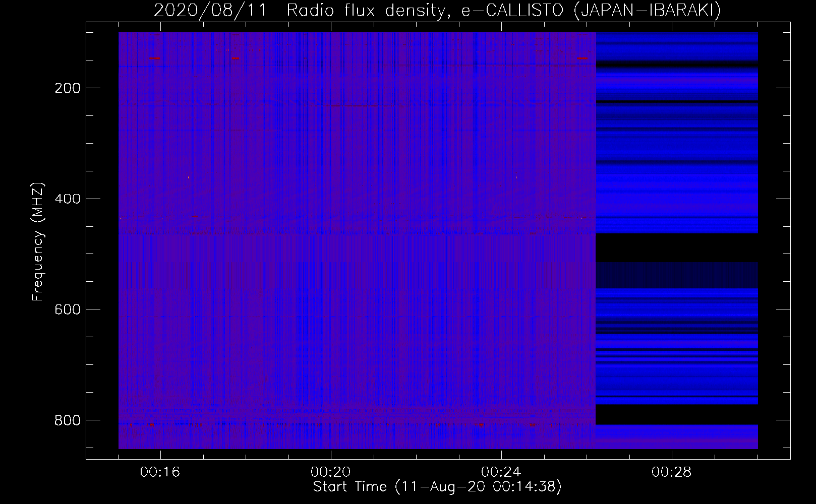This screenshot has height=504, width=816.
Task: Click the 'Frequency (MHZ)' axis label
Action: pyautogui.click(x=38, y=241)
